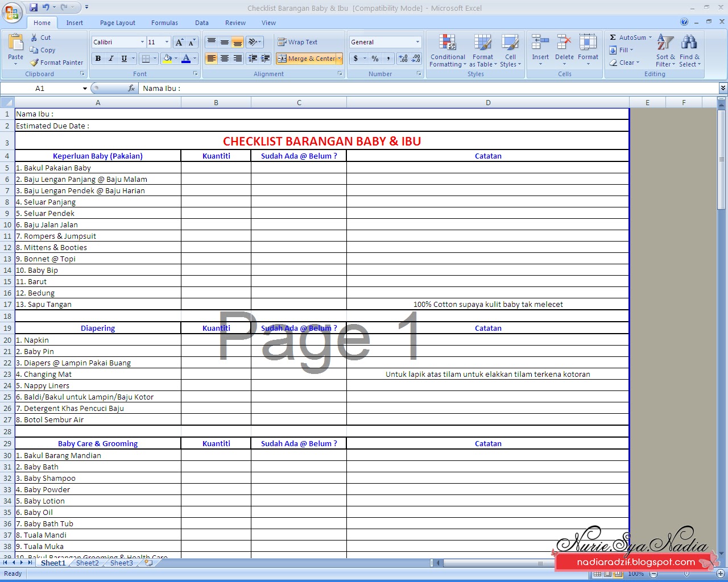Click the insert function fx icon
This screenshot has width=728, height=582.
pyautogui.click(x=131, y=88)
